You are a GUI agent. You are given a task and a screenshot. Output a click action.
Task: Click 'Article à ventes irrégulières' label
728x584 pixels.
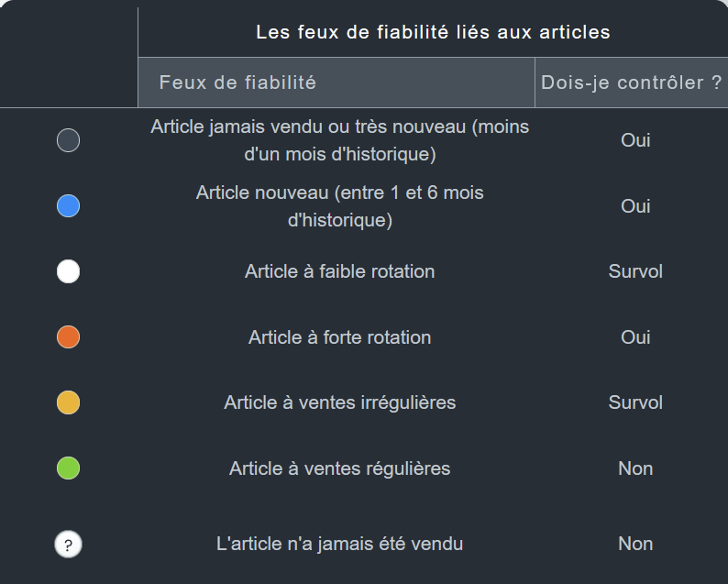pos(340,402)
